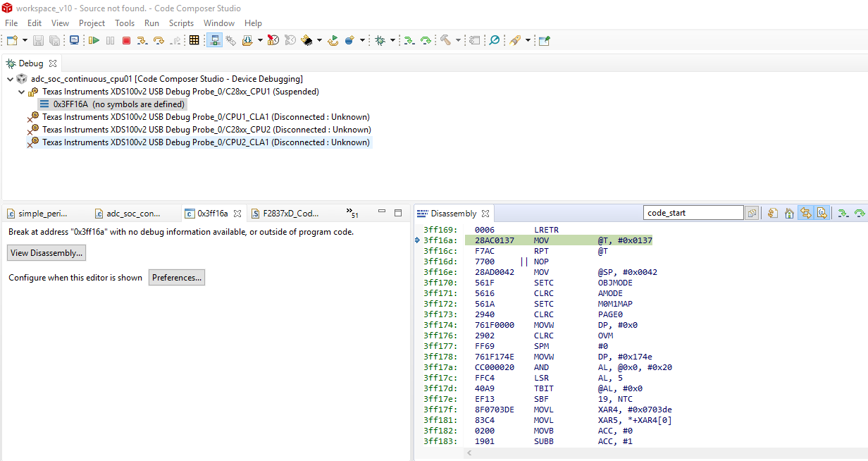Click the bug Debug icon in toolbar
The height and width of the screenshot is (461, 868).
[x=380, y=41]
